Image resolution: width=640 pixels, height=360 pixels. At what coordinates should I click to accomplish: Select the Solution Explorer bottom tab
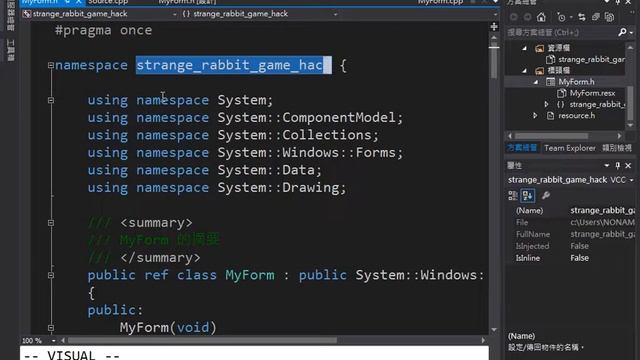point(522,148)
